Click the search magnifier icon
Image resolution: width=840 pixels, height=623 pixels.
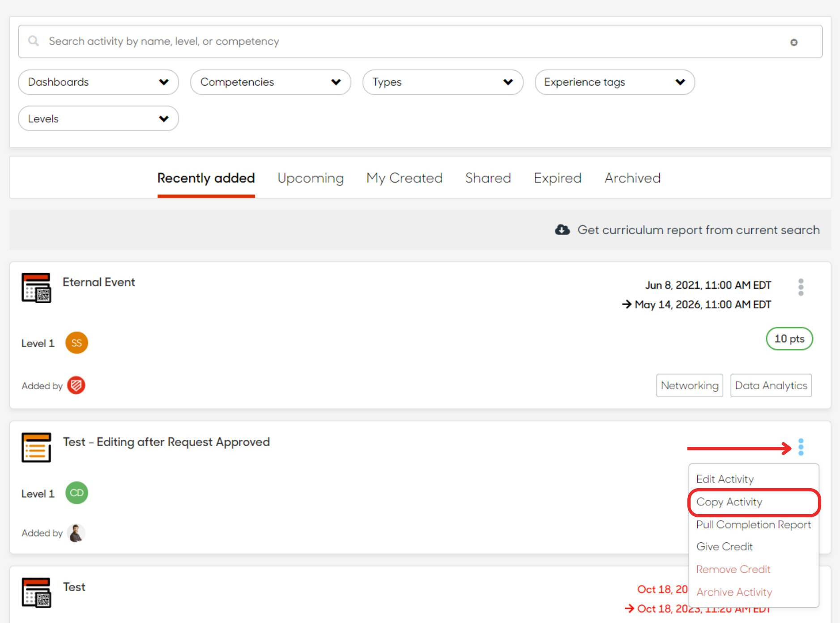pos(33,41)
